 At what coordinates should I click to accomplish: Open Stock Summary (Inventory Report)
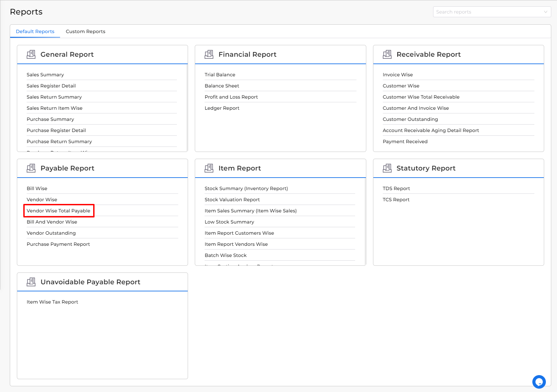coord(246,188)
